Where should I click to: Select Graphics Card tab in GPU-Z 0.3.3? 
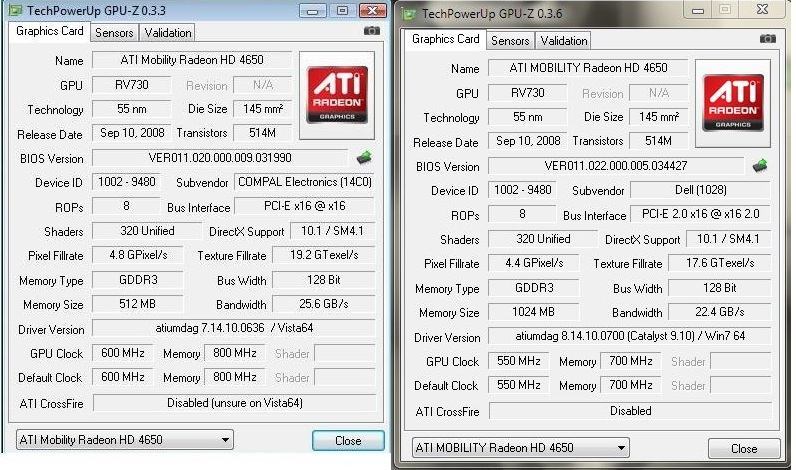(50, 31)
